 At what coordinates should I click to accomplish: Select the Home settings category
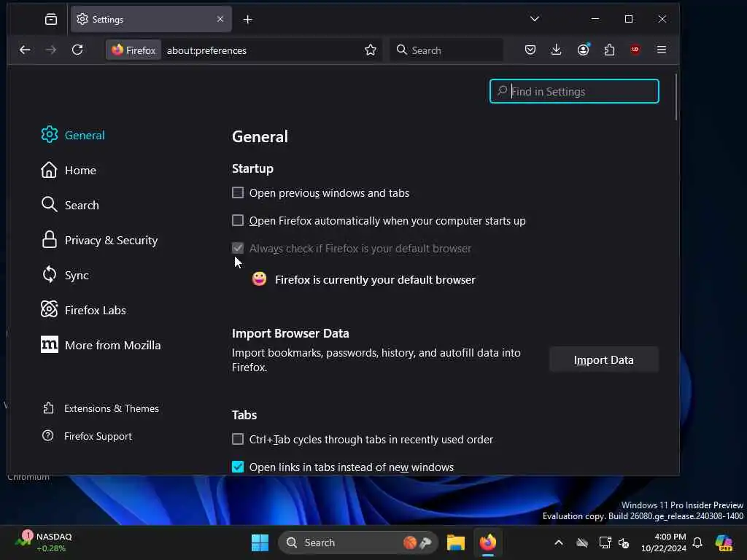pyautogui.click(x=69, y=170)
